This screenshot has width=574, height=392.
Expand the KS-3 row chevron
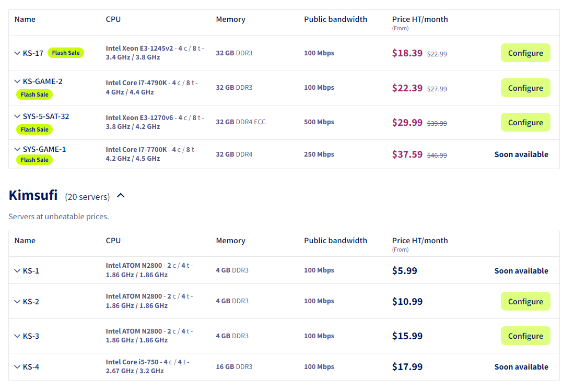tap(17, 336)
